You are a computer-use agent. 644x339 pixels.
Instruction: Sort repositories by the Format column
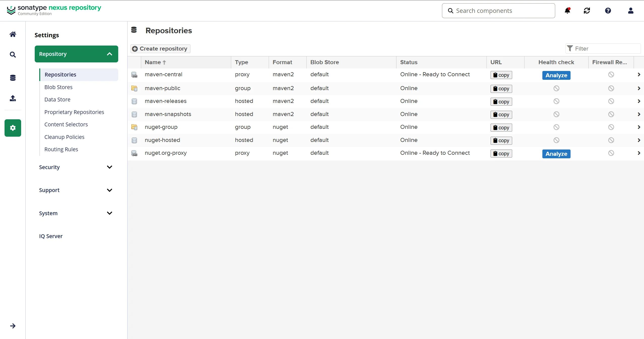point(288,62)
